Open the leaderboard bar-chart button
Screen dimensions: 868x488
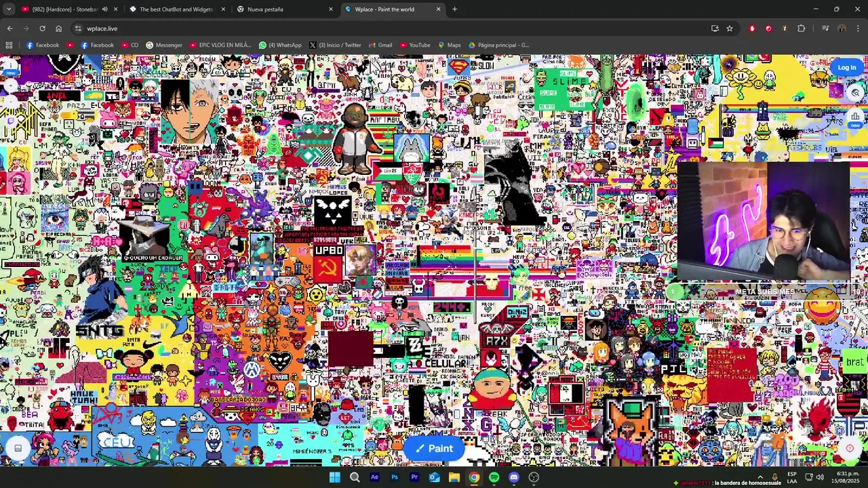tap(855, 116)
